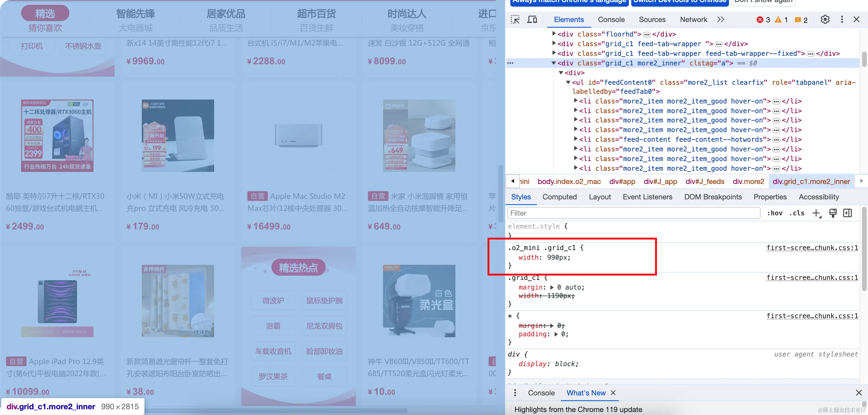
Task: Focus the styles Filter input field
Action: pyautogui.click(x=633, y=213)
